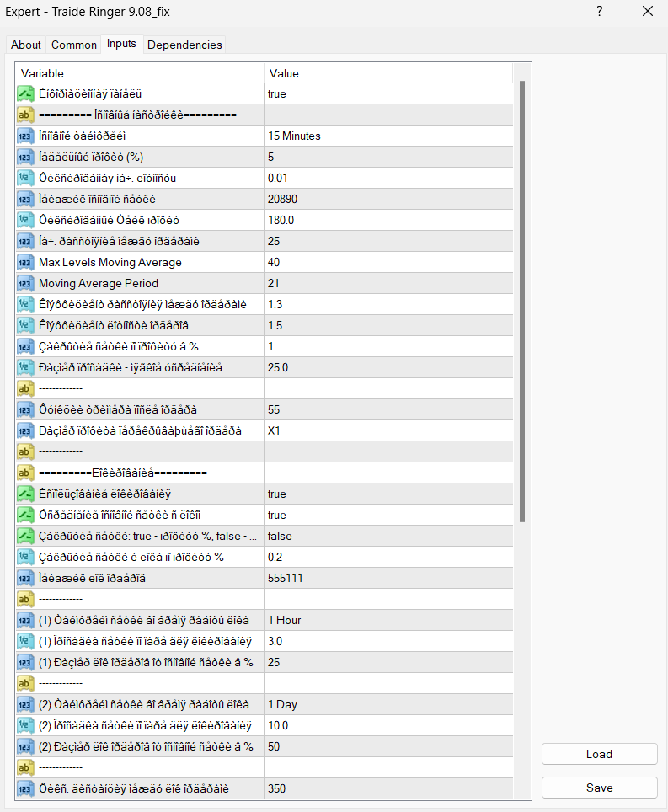Viewport: 668px width, 812px height.
Task: Click the icon of the row valued 350
Action: click(25, 788)
